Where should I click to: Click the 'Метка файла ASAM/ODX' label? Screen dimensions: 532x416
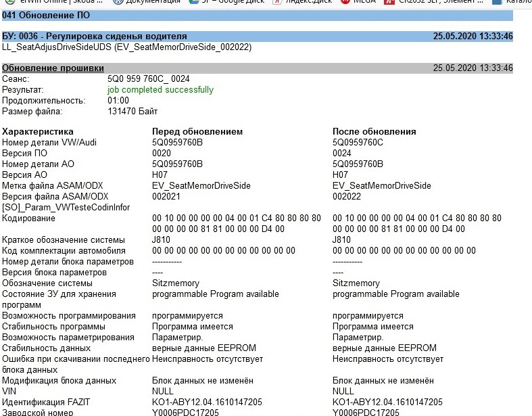[52, 186]
